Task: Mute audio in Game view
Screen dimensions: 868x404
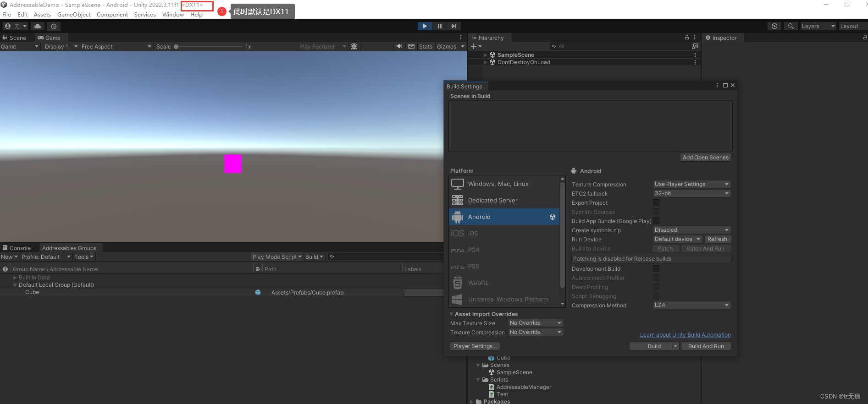Action: coord(399,46)
